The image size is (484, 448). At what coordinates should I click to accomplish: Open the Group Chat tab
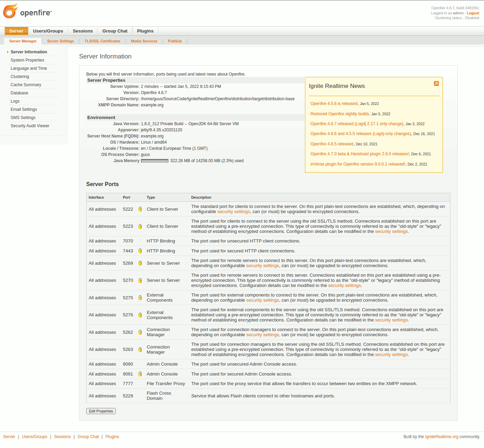pos(115,31)
